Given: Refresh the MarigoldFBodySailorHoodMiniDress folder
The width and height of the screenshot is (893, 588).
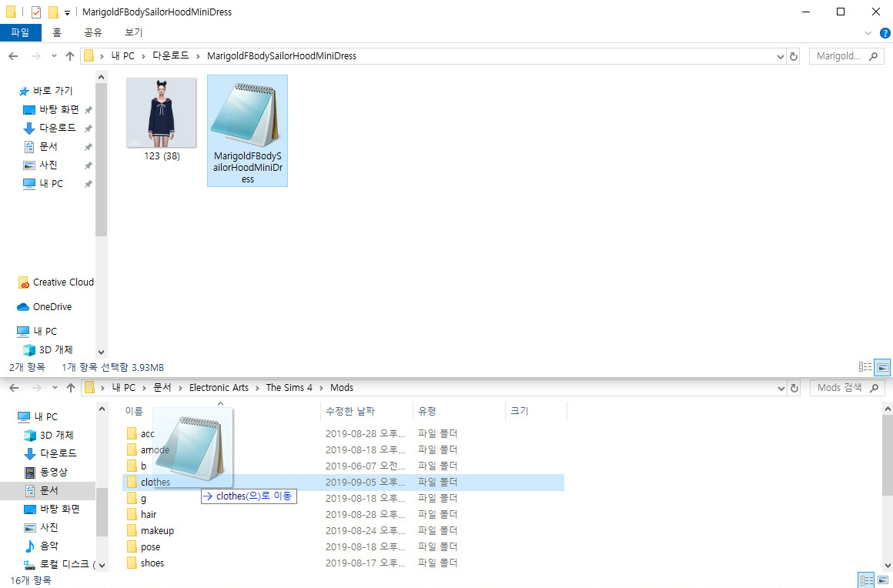Looking at the screenshot, I should coord(794,55).
